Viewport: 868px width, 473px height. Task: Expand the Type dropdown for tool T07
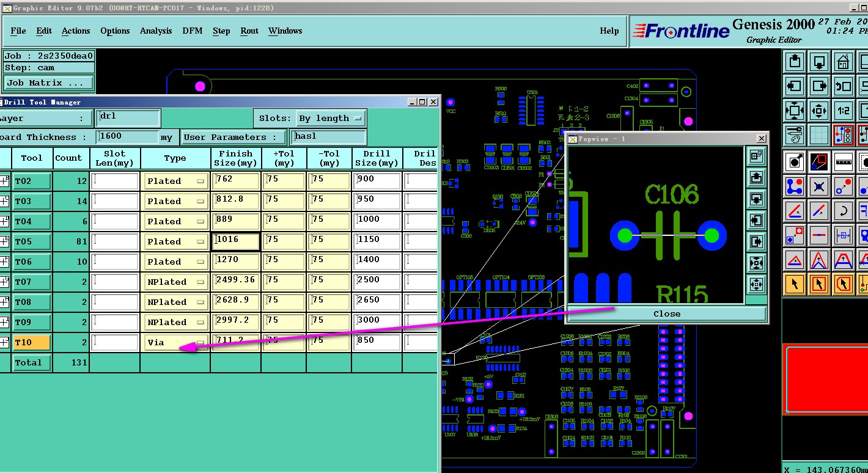[x=176, y=282]
